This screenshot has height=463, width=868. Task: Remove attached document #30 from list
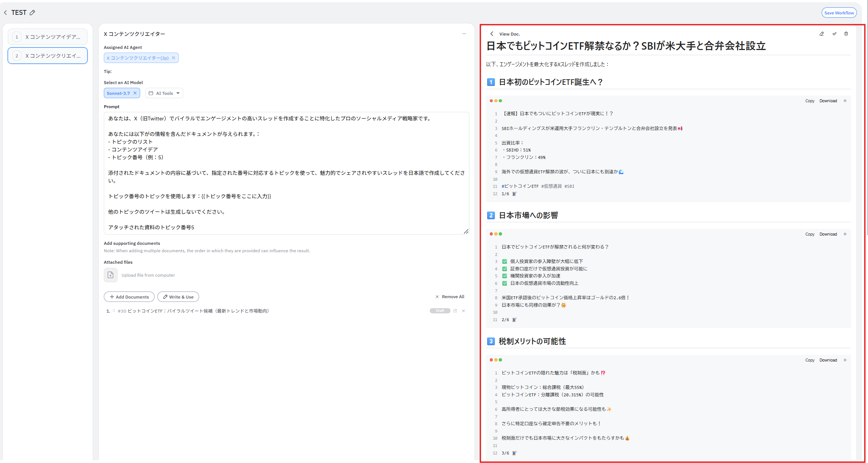tap(463, 311)
